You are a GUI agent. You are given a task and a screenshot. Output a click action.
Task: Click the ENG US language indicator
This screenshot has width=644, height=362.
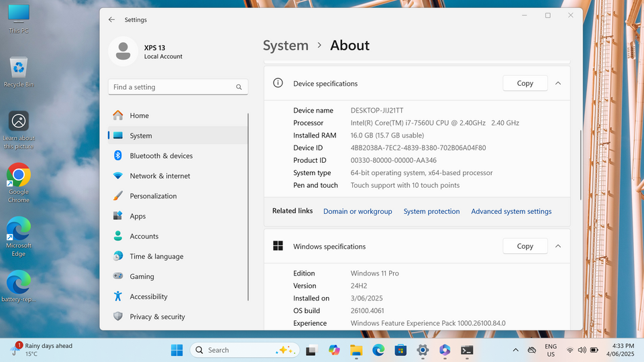point(551,350)
